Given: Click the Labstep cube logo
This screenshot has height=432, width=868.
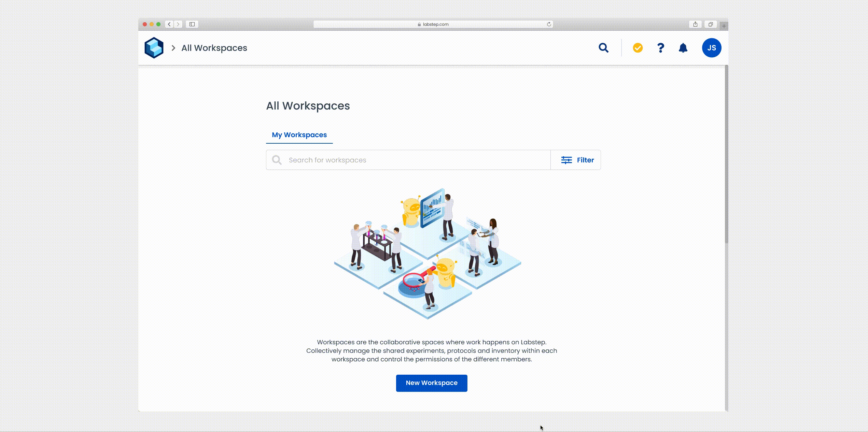Looking at the screenshot, I should (154, 48).
